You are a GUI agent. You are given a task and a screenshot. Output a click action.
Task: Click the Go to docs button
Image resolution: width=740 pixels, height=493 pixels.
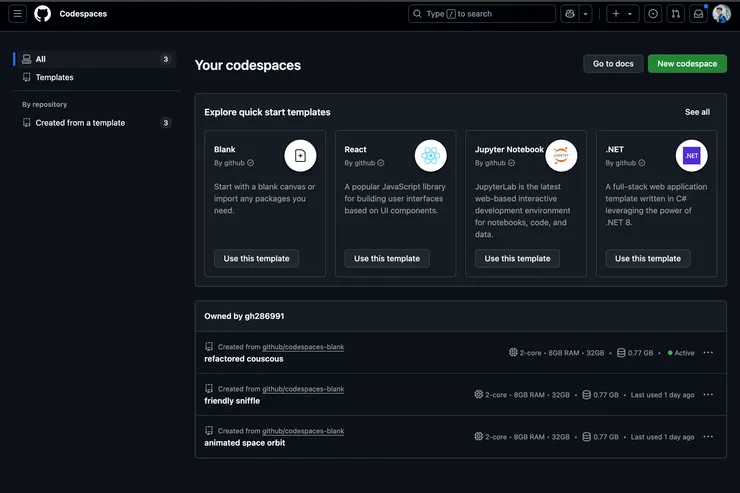pos(613,64)
